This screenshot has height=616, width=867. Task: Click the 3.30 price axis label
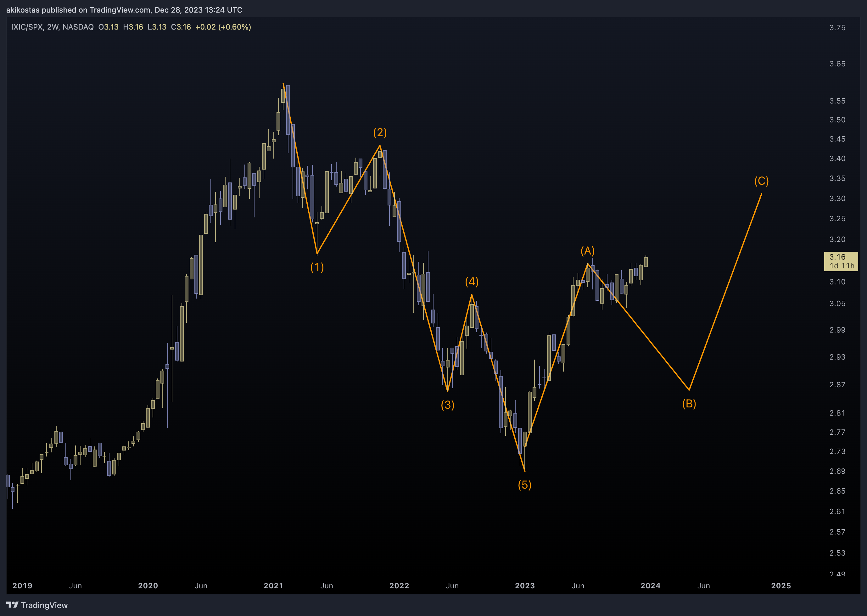(x=837, y=199)
